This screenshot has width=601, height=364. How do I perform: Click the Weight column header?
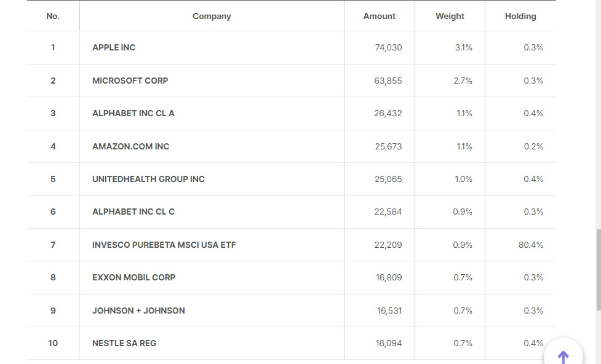[x=450, y=17]
